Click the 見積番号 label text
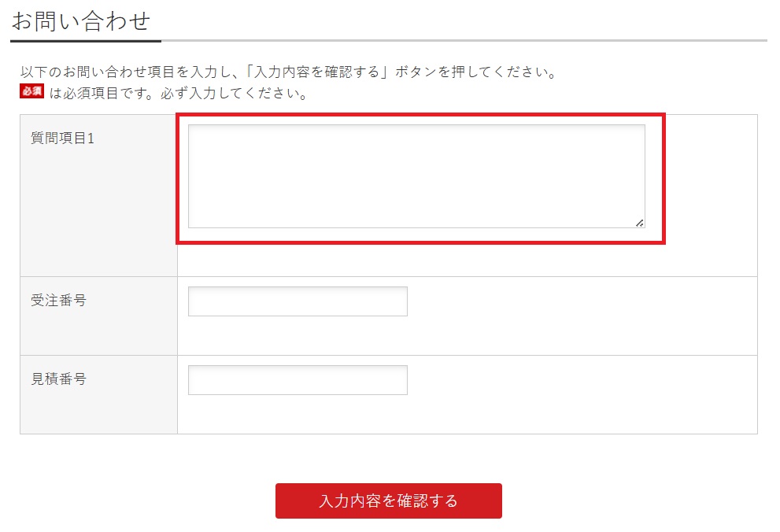 (x=58, y=379)
